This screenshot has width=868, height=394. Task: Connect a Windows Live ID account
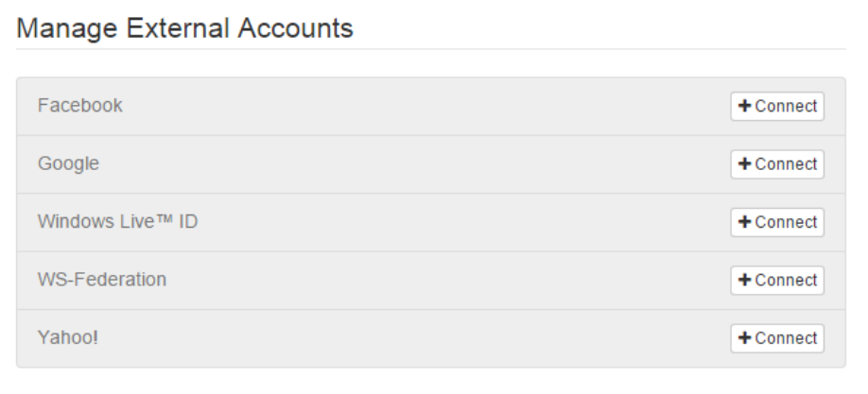click(x=777, y=223)
